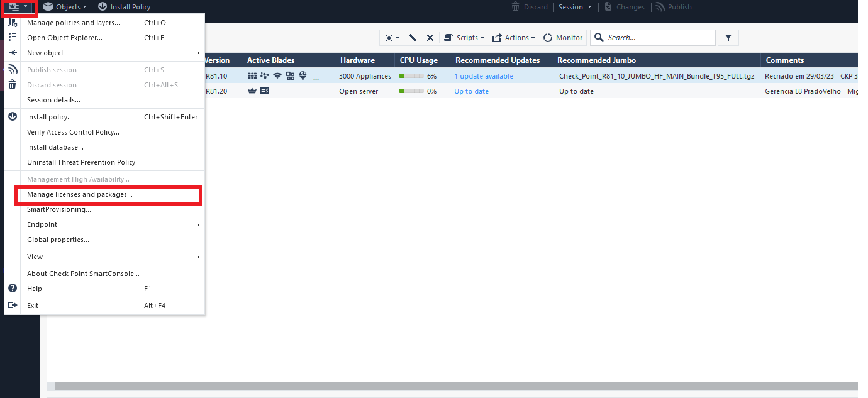Click the search magnifier icon
868x398 pixels.
599,38
